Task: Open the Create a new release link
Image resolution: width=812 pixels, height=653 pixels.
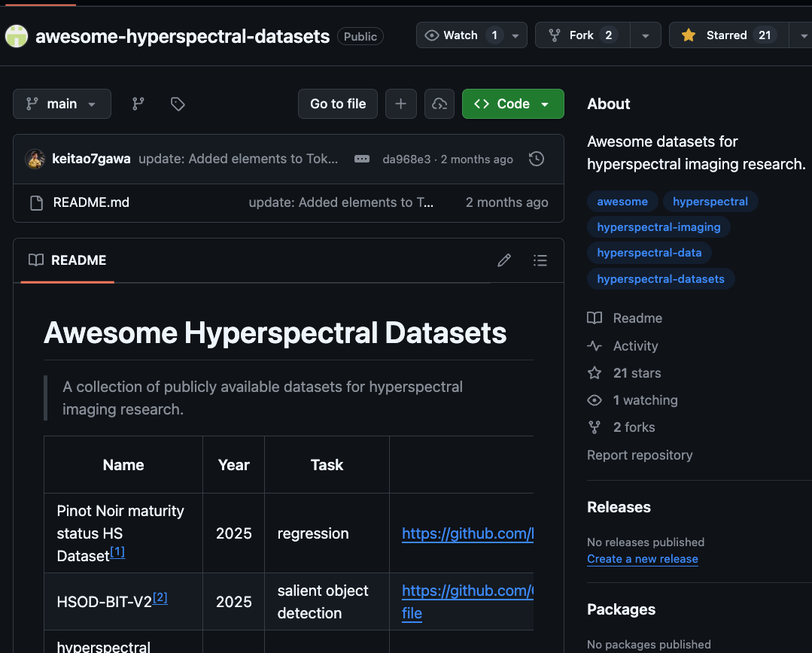Action: 642,559
